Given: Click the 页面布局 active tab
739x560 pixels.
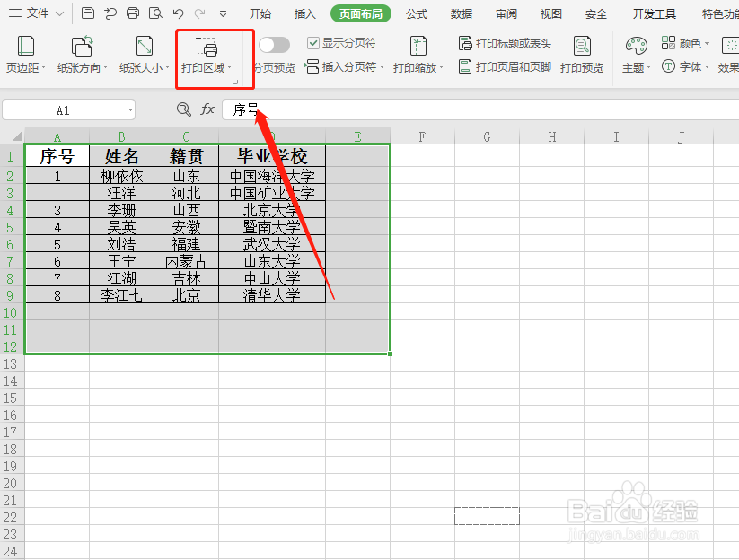Looking at the screenshot, I should tap(361, 14).
